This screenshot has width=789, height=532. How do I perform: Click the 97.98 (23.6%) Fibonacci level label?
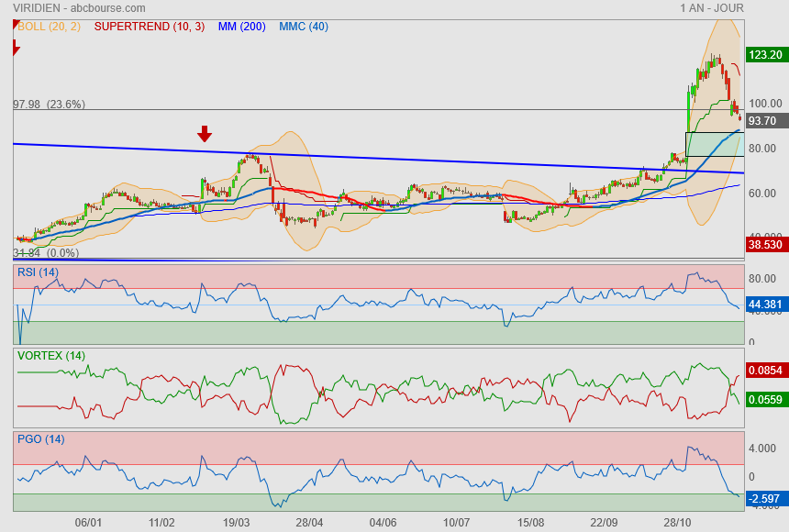pyautogui.click(x=50, y=105)
